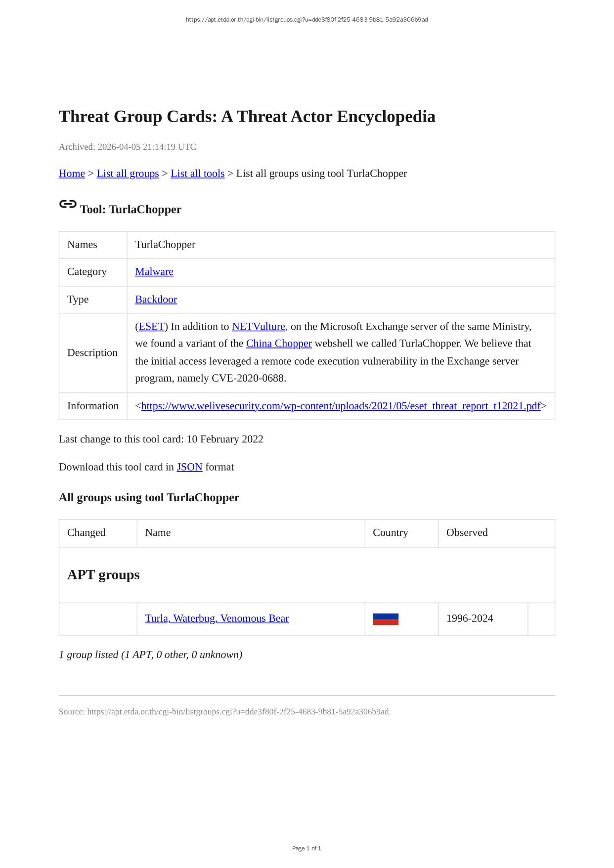Click the Source URL in the footer
Viewport: 614px width, 868px height.
[x=237, y=712]
